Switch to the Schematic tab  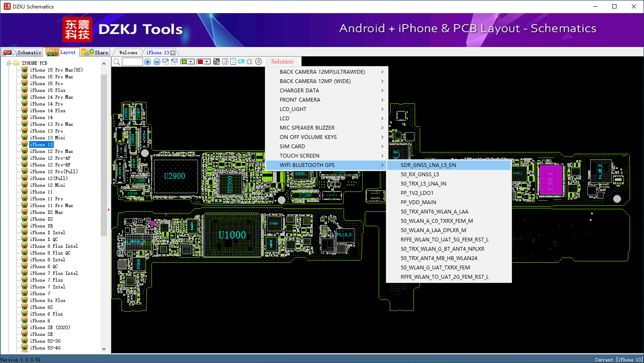coord(22,53)
